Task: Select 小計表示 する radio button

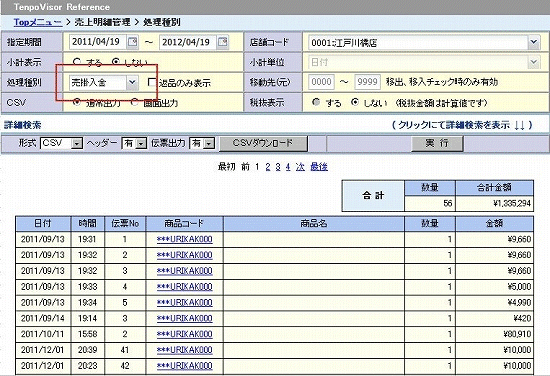Action: pyautogui.click(x=77, y=62)
